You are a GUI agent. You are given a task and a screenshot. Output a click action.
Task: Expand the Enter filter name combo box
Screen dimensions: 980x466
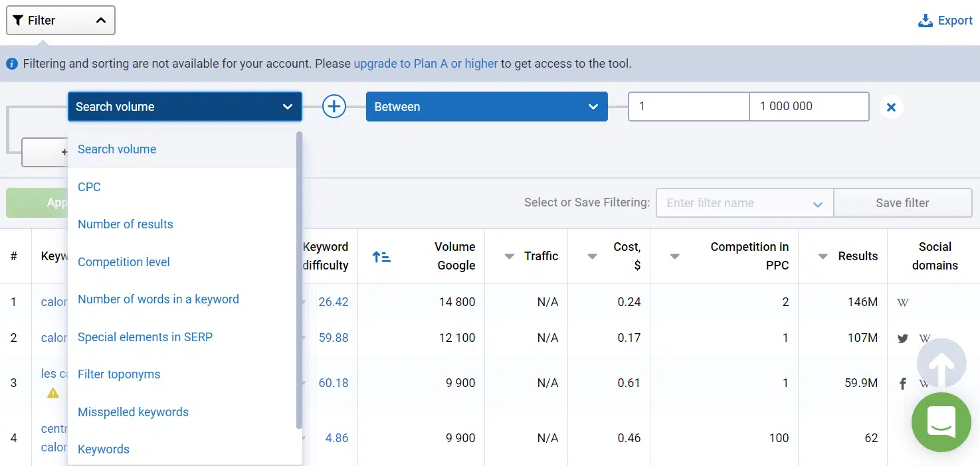[744, 203]
